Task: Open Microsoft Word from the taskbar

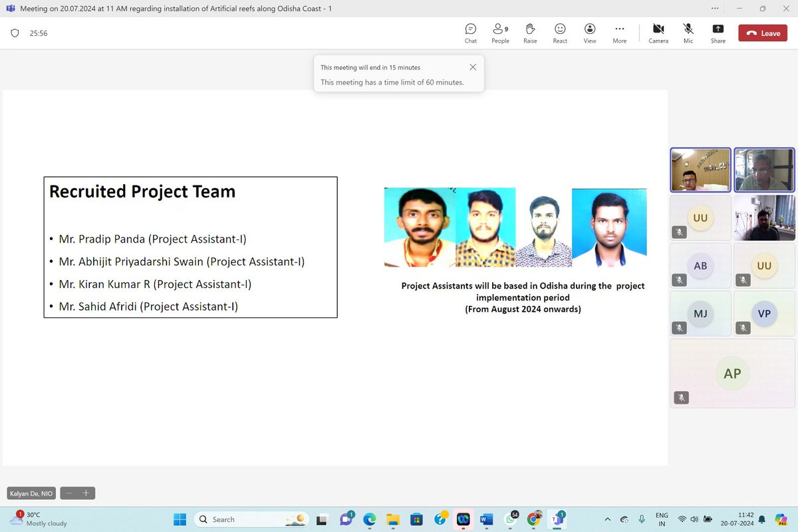Action: click(x=487, y=519)
